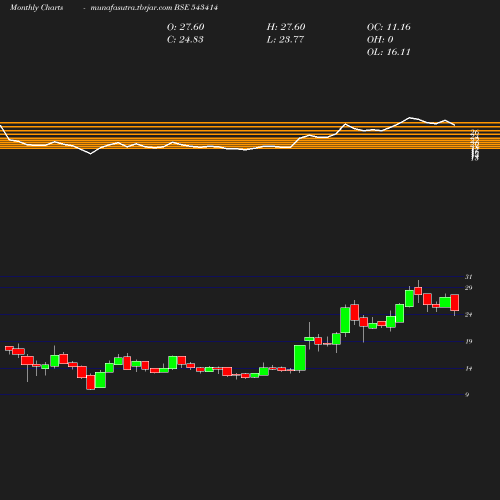
Task: Select the open value 'O: 27.60'
Action: click(185, 27)
